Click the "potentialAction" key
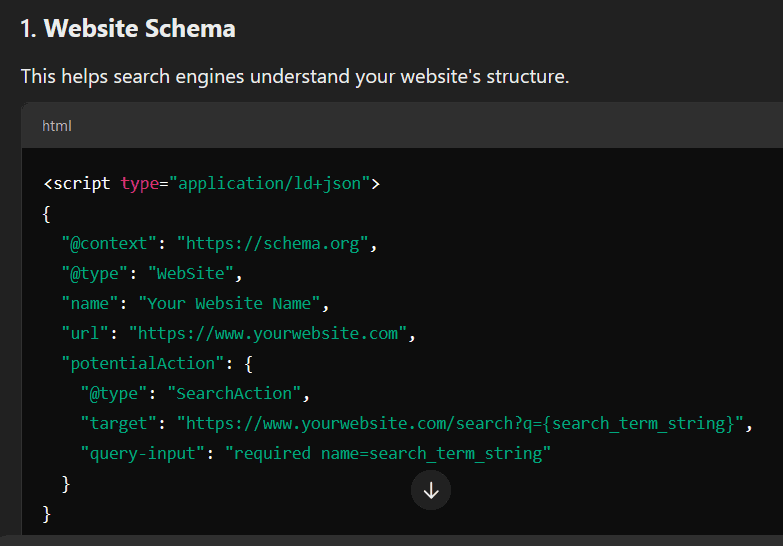 [x=137, y=363]
